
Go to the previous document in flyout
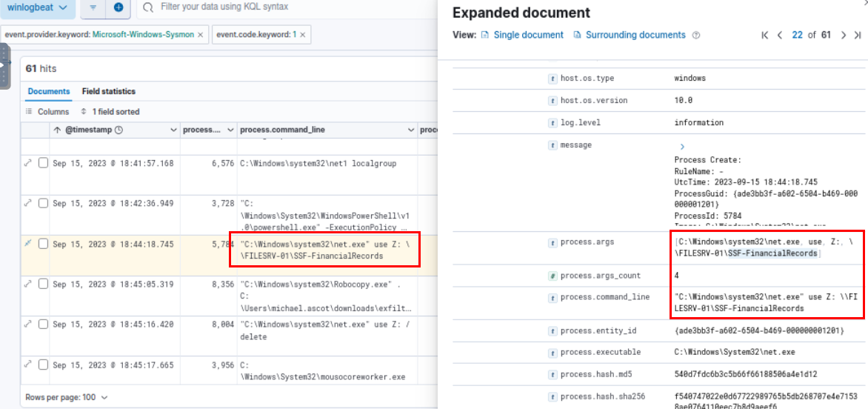click(x=780, y=35)
